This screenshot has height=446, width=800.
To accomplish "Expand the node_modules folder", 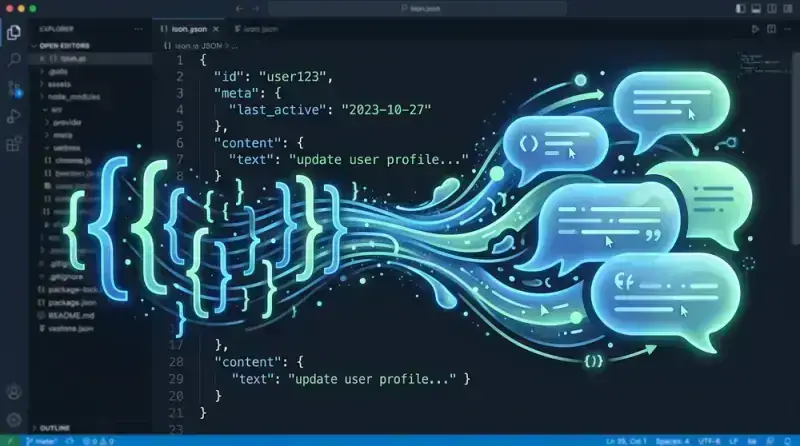I will tap(73, 97).
